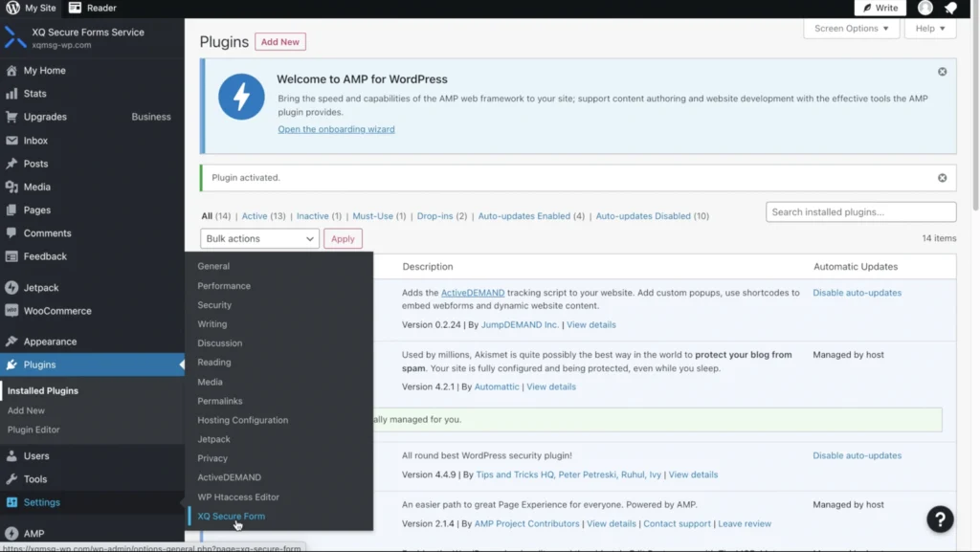Open AMP Contact support link

tap(677, 524)
